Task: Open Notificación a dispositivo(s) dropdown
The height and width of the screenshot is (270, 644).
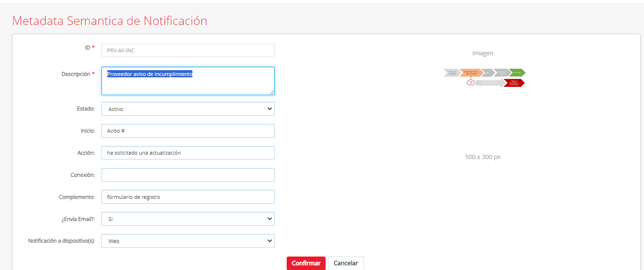Action: coord(188,241)
